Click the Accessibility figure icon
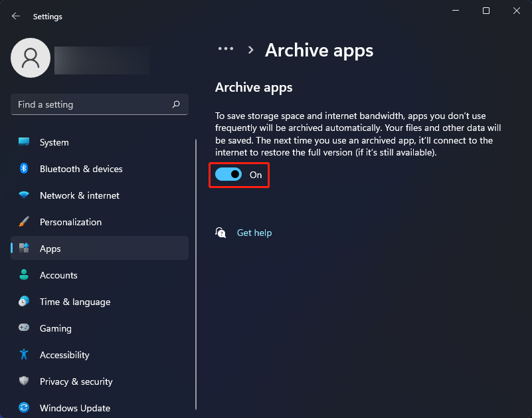The height and width of the screenshot is (418, 532). coord(24,354)
